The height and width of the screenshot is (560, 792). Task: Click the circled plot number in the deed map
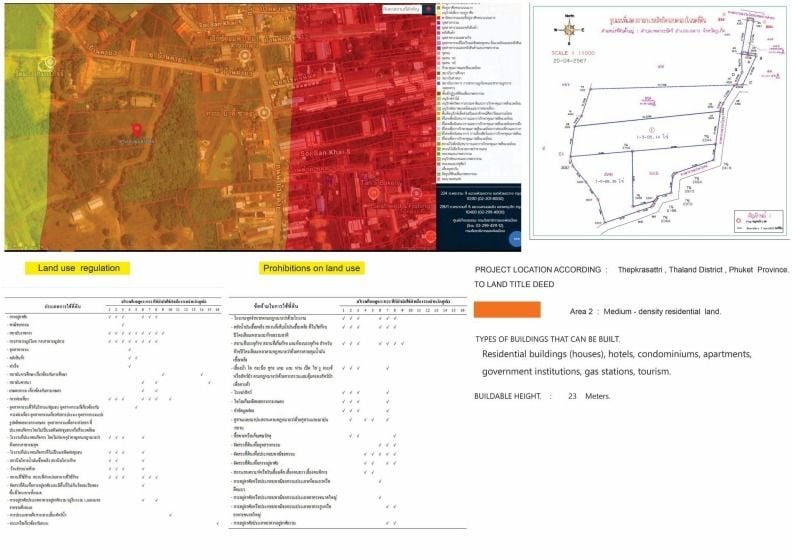click(x=652, y=130)
